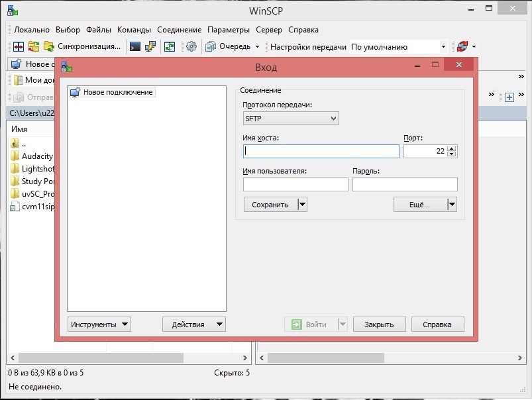Click the right panel scroll right arrow

point(520,358)
